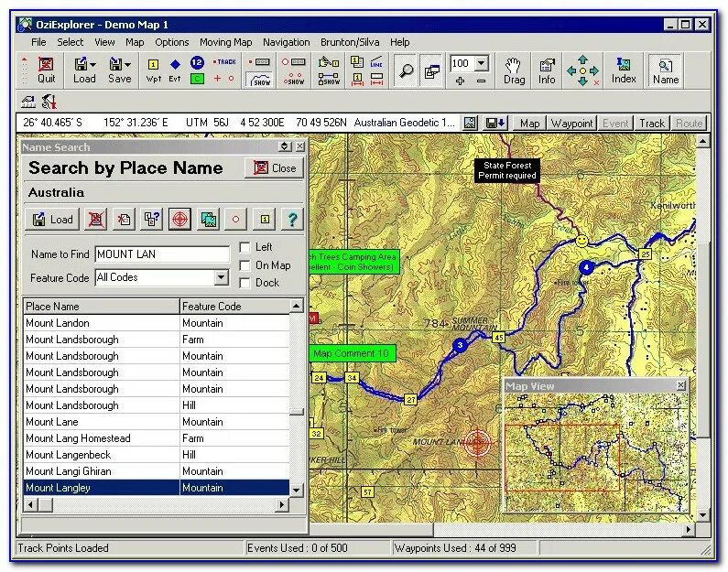Open the File menu
Screen dimensions: 728x572
coord(38,42)
